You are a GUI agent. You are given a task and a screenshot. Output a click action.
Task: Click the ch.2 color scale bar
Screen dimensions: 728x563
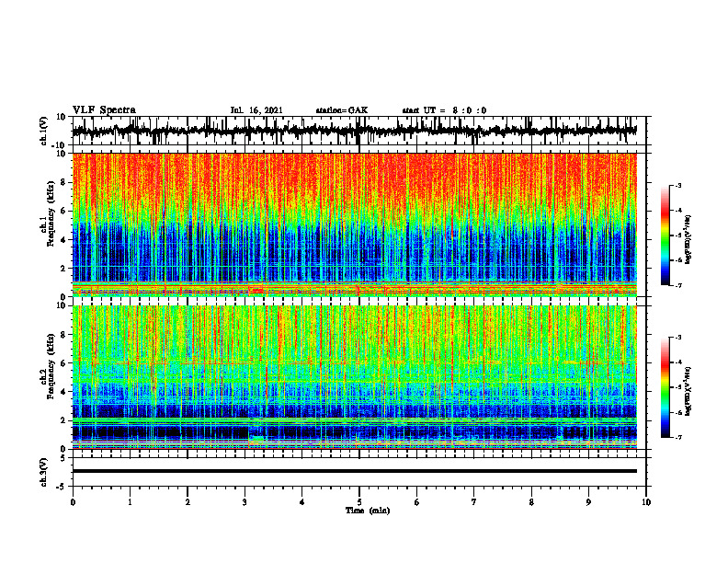[x=665, y=387]
